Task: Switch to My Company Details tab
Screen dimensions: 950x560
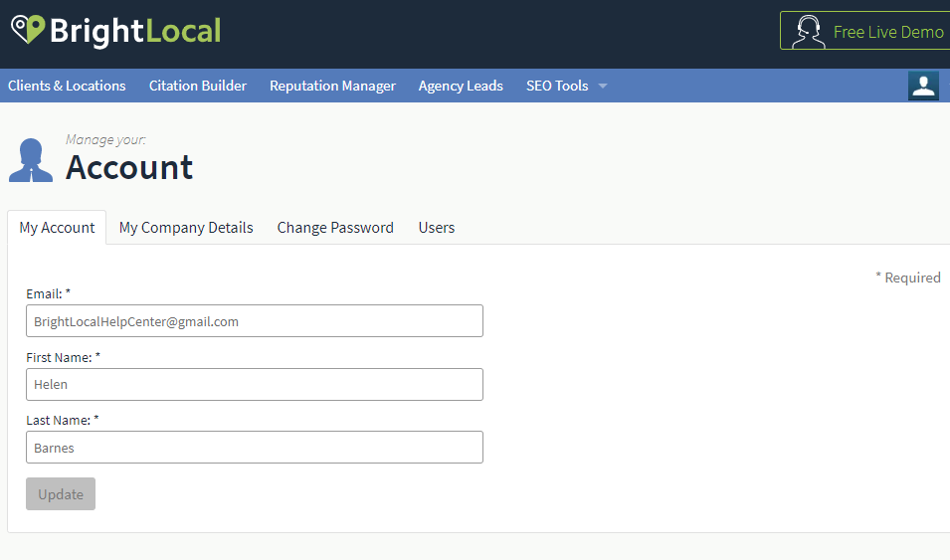Action: [x=186, y=227]
